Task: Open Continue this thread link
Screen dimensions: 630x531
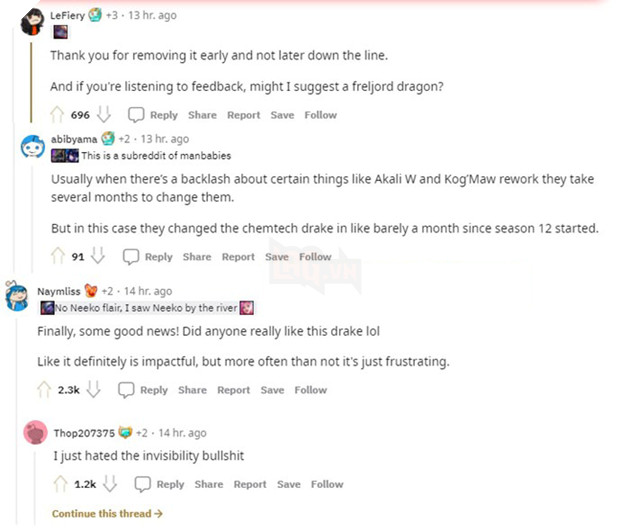Action: (107, 513)
